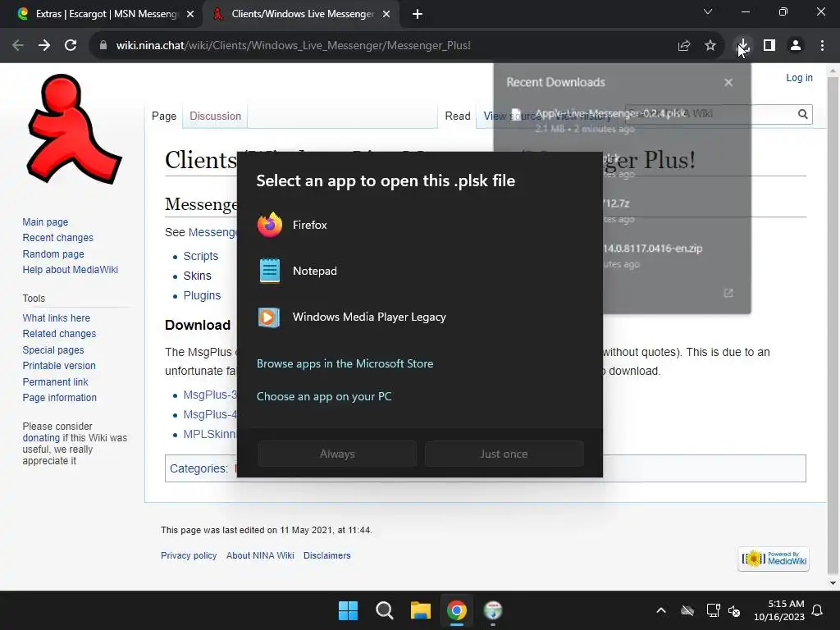Click page vertical scrollbar
Image resolution: width=840 pixels, height=630 pixels.
tap(833, 326)
